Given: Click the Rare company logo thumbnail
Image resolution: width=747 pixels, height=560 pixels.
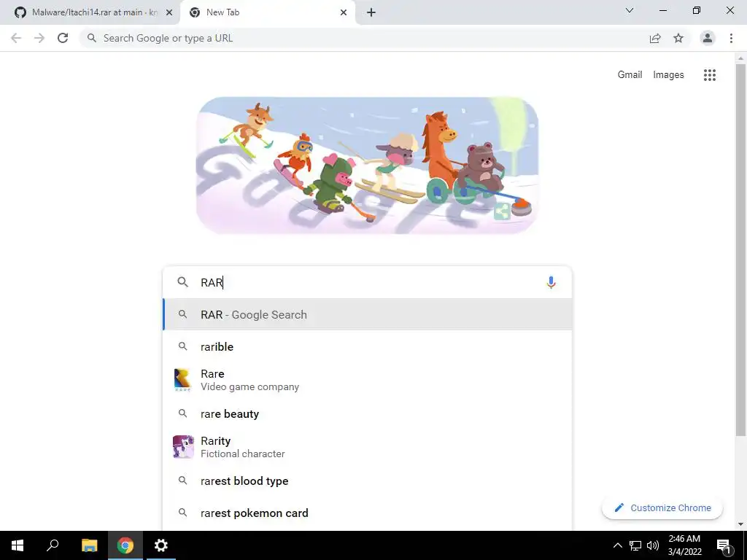Looking at the screenshot, I should pos(183,380).
